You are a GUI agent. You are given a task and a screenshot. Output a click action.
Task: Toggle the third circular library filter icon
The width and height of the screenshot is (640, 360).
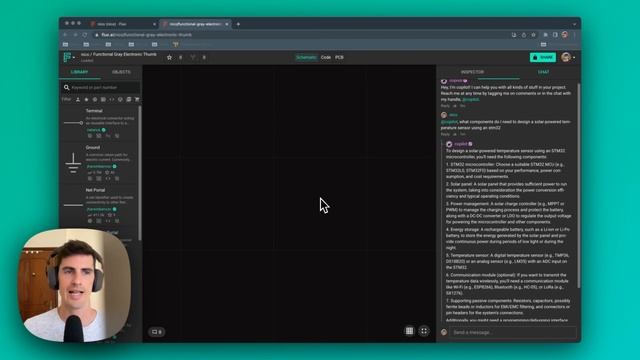point(95,100)
